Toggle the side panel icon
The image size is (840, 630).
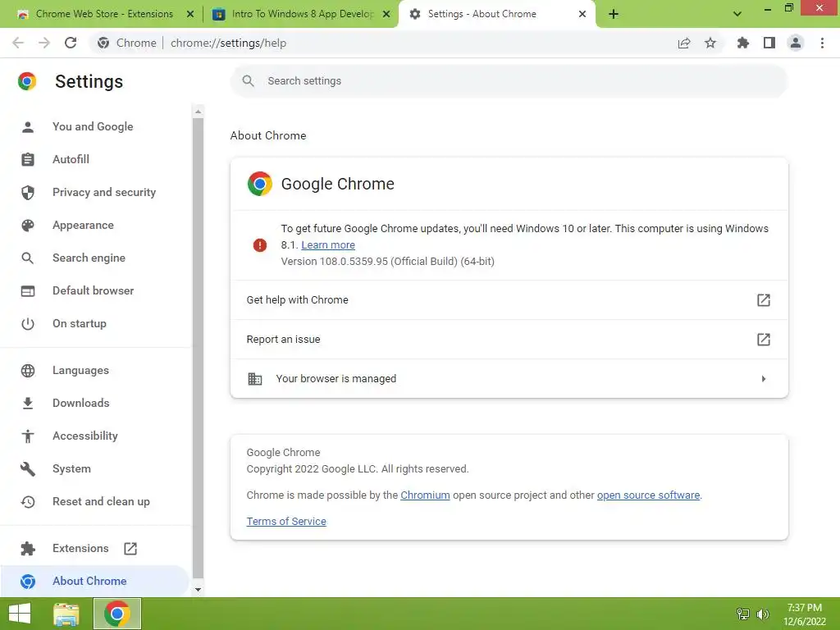coord(769,43)
